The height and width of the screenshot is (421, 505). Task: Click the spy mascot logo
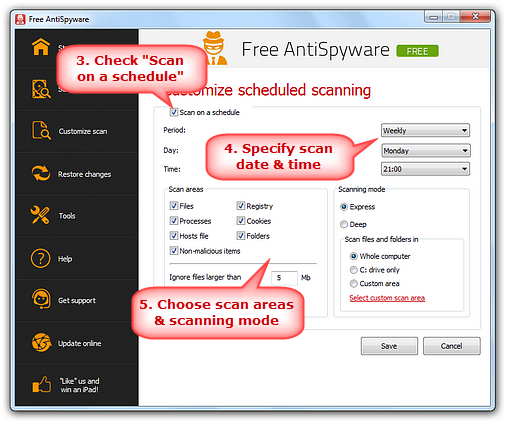point(214,48)
